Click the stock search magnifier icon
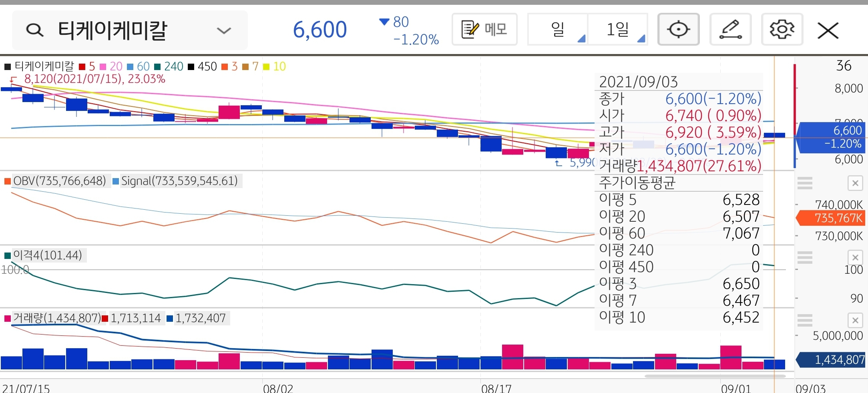Image resolution: width=868 pixels, height=393 pixels. 35,30
